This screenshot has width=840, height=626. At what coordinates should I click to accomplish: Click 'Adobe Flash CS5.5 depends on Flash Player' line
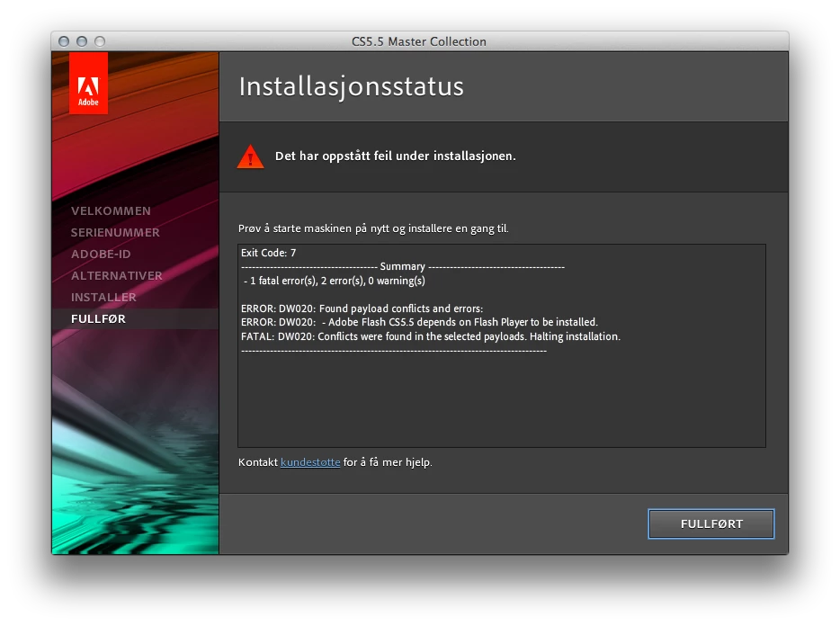tap(419, 322)
